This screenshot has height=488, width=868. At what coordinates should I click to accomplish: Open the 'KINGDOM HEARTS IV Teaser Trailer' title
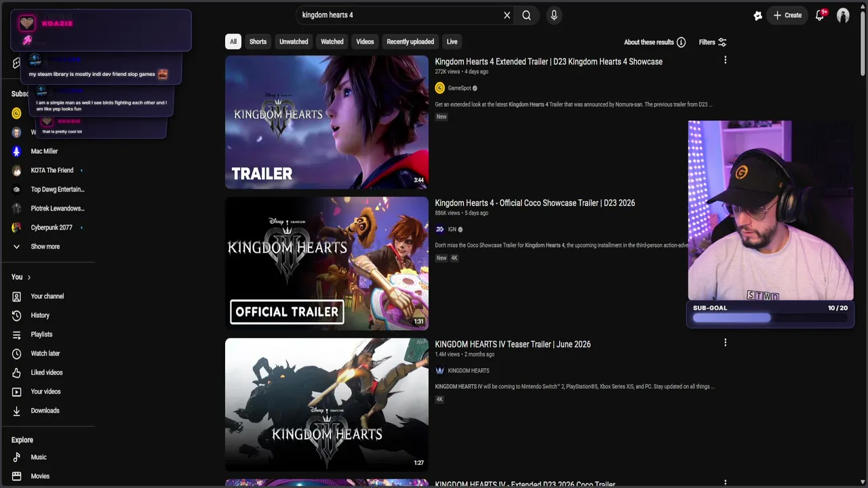point(513,344)
